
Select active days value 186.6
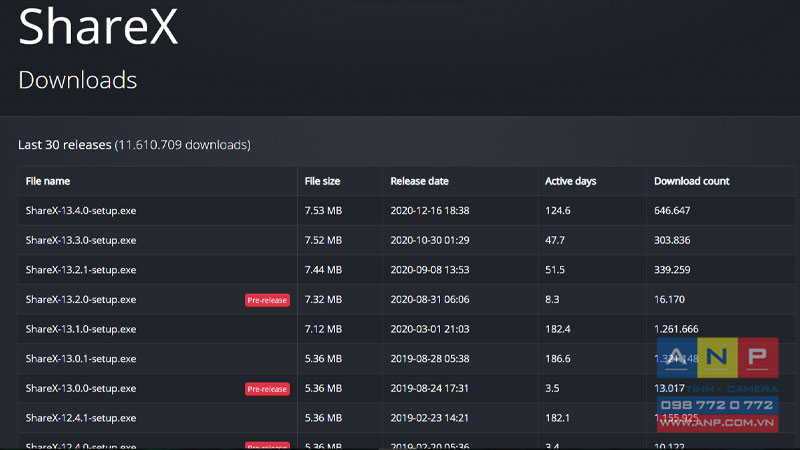coord(558,359)
